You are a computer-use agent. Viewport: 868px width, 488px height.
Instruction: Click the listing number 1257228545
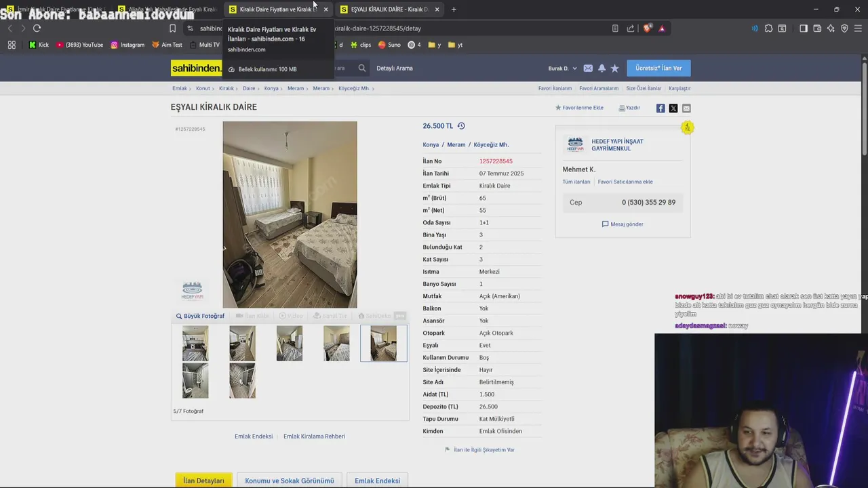496,161
